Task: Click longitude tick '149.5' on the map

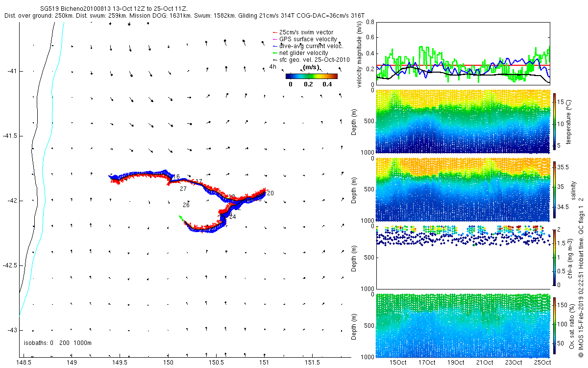Action: (x=120, y=363)
